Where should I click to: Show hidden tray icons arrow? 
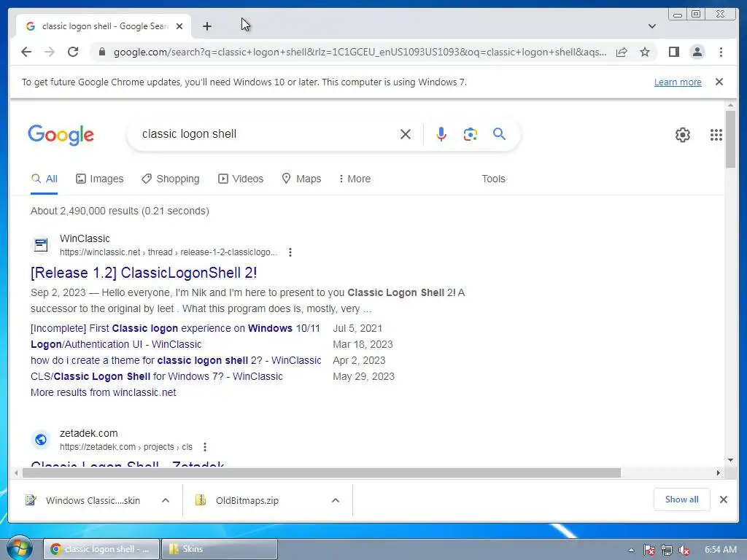point(631,550)
